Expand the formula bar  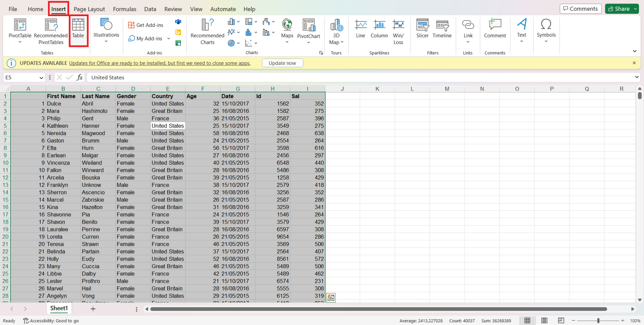[x=637, y=77]
